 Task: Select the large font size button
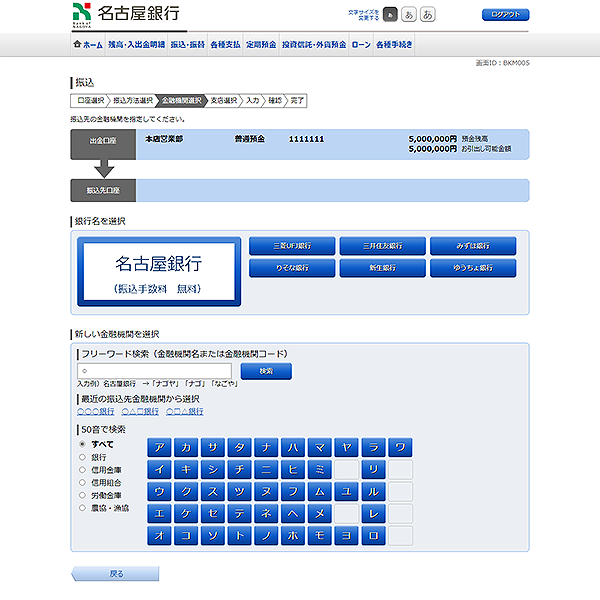tap(427, 15)
